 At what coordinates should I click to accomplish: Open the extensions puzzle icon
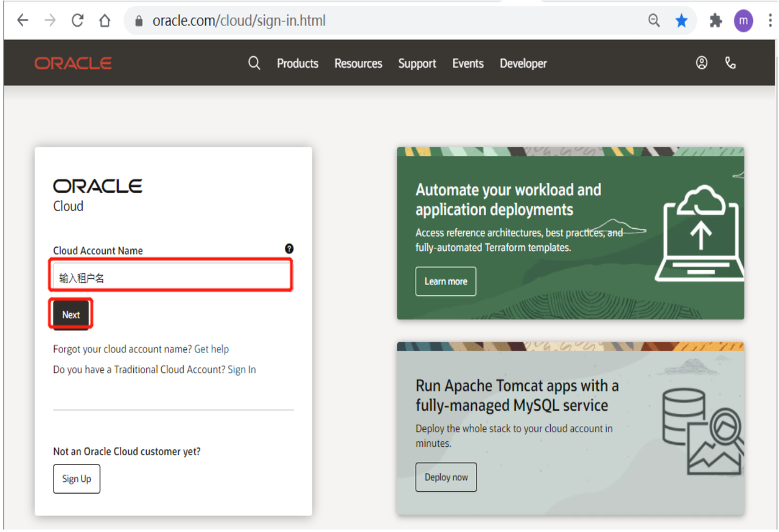pos(716,21)
